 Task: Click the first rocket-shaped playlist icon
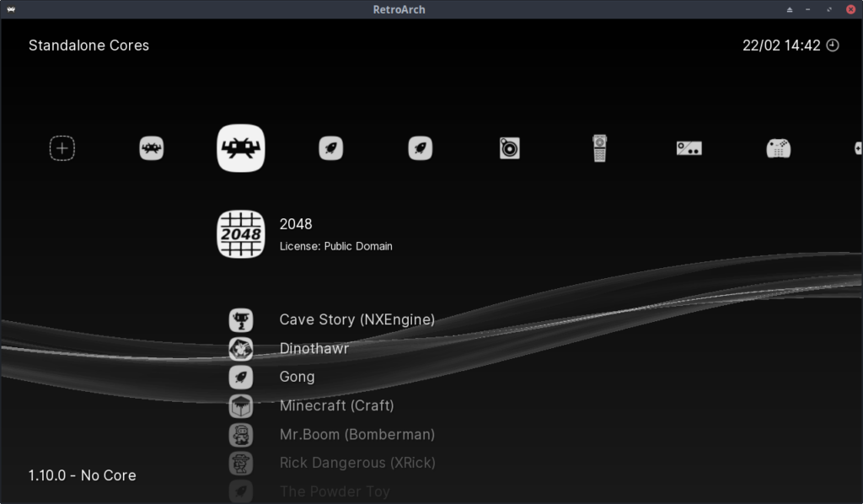tap(330, 147)
